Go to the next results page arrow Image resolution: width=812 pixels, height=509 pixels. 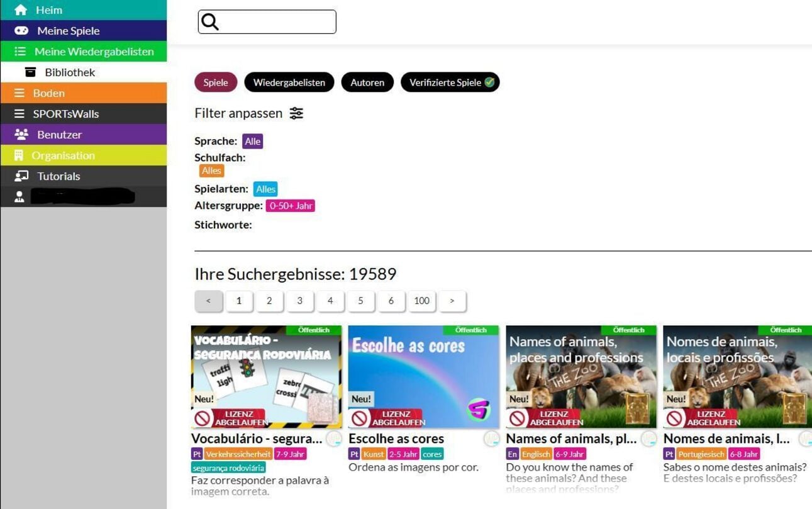click(452, 301)
